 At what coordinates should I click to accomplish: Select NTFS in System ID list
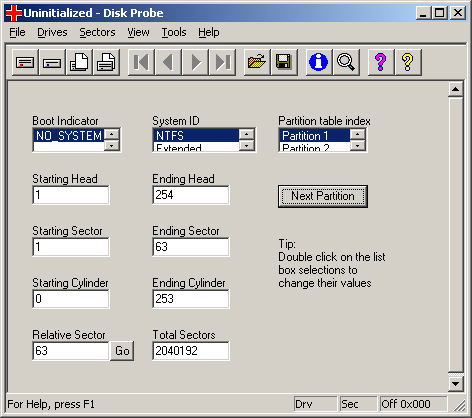196,136
